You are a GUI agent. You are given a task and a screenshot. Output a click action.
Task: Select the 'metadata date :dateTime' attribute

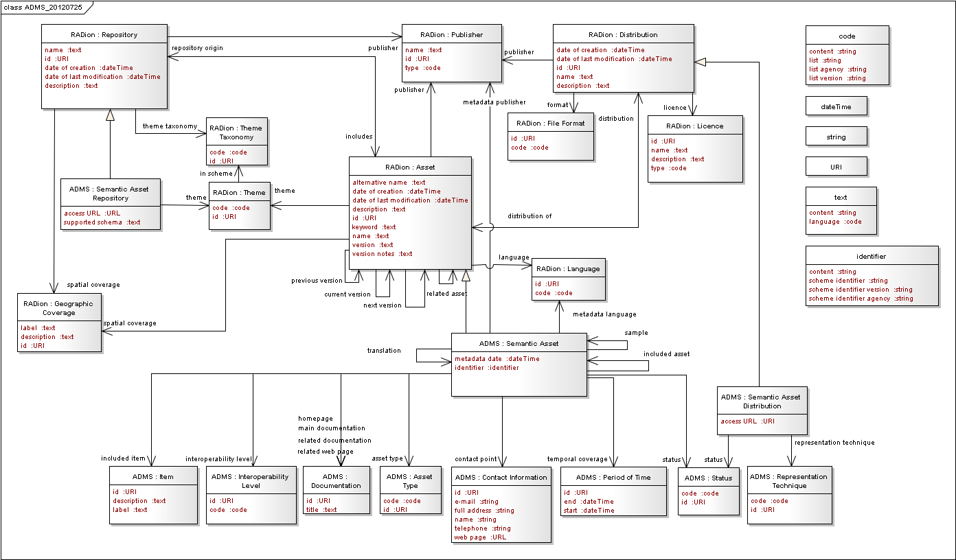point(491,358)
